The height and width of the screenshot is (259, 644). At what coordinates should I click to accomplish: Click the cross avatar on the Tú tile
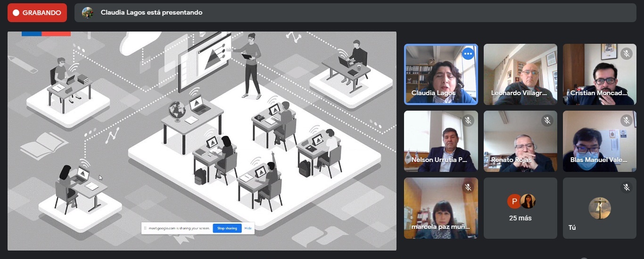pyautogui.click(x=600, y=208)
